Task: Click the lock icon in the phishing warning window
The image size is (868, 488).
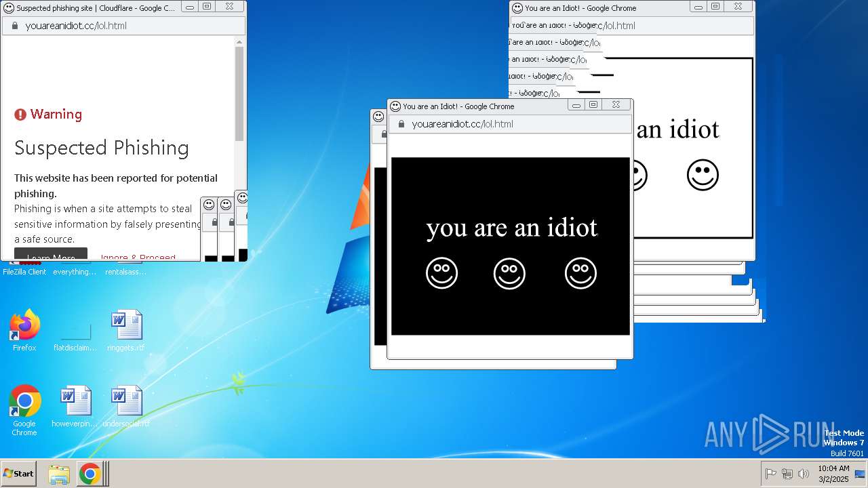Action: click(14, 26)
